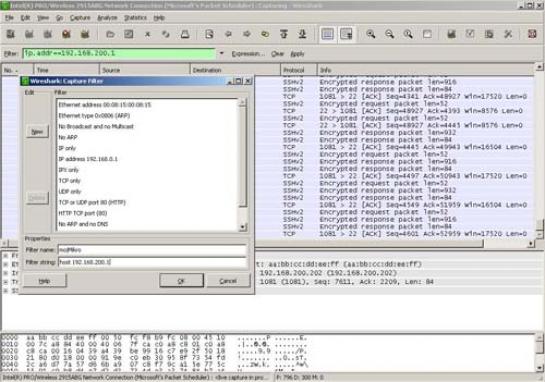Click the go to first packet icon
The image size is (545, 382).
pyautogui.click(x=284, y=34)
